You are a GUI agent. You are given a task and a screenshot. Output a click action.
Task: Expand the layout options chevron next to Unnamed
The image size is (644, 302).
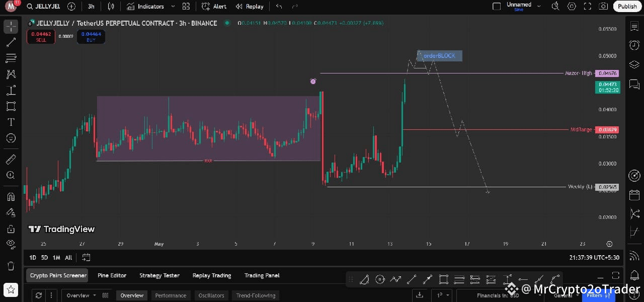pyautogui.click(x=539, y=7)
